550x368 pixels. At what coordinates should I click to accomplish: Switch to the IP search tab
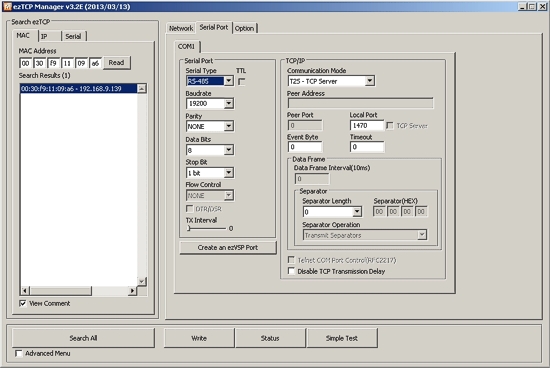pos(49,36)
